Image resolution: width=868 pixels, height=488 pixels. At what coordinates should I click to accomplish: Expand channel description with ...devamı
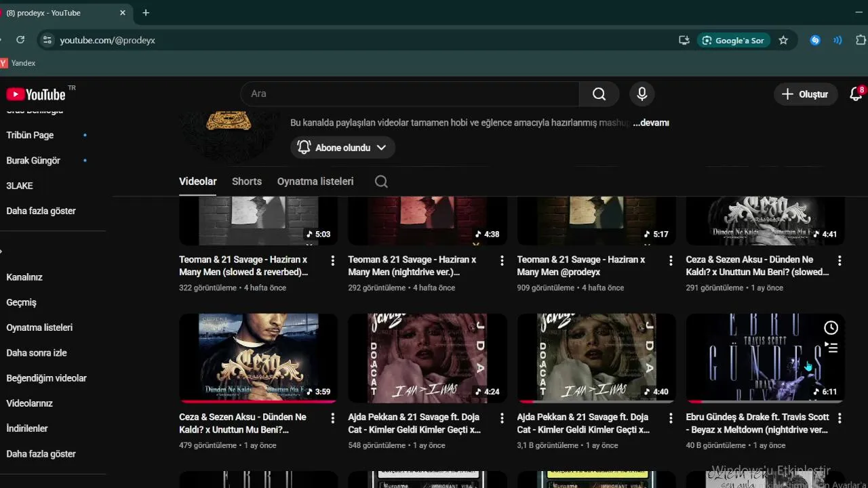coord(651,123)
